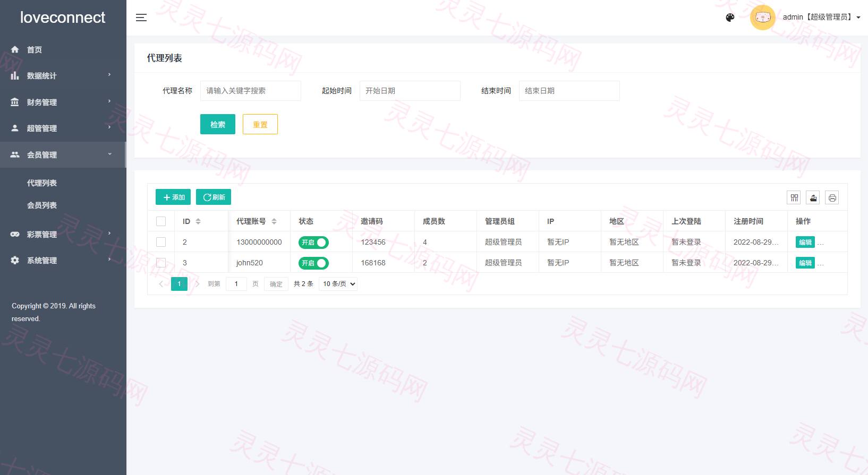The height and width of the screenshot is (475, 868).
Task: Expand the 超管管理 menu arrow
Action: pos(109,127)
